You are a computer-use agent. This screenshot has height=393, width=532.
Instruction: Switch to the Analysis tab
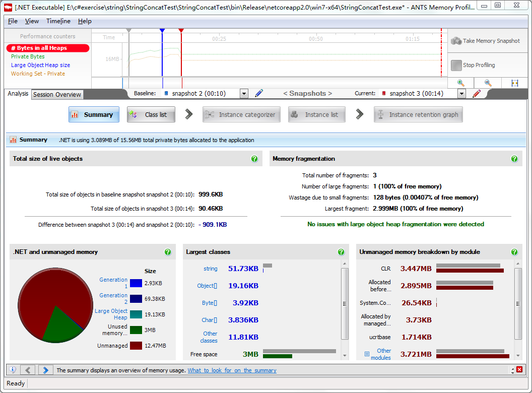18,94
